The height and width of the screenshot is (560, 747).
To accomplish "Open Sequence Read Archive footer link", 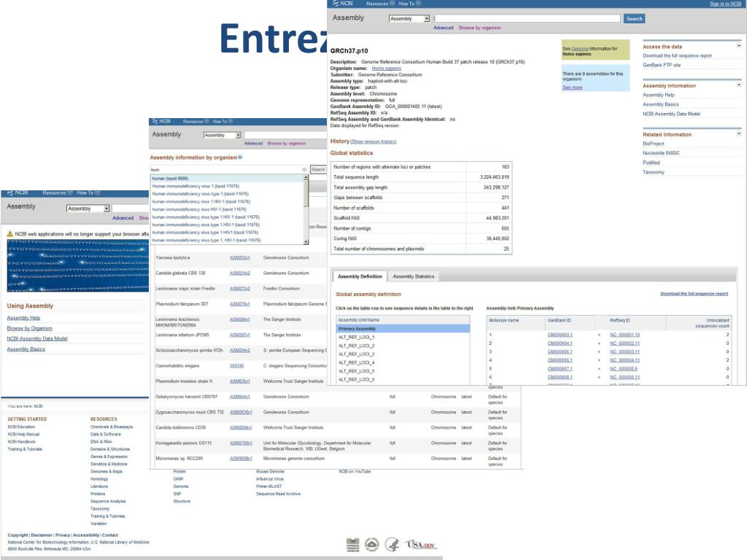I will pos(278,494).
